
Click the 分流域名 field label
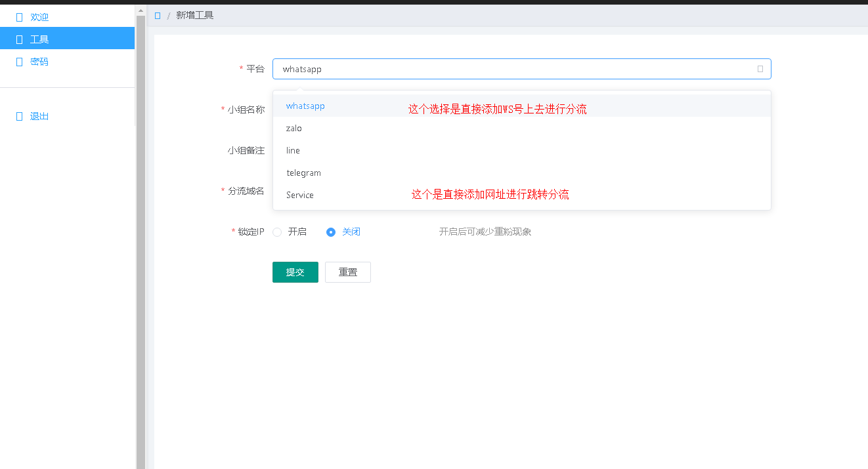pos(246,191)
